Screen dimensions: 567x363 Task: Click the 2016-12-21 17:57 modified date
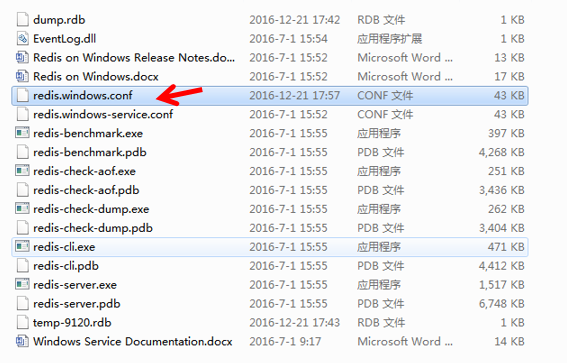point(295,95)
